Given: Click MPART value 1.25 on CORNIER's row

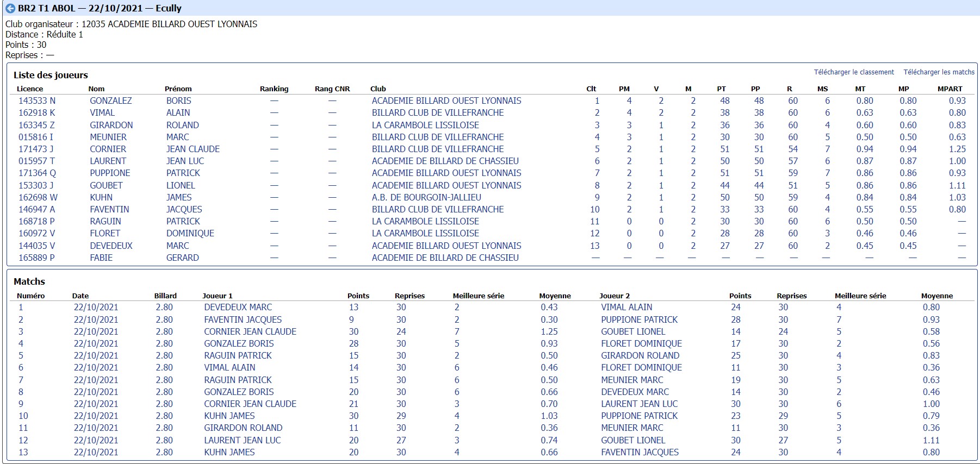Looking at the screenshot, I should tap(957, 149).
